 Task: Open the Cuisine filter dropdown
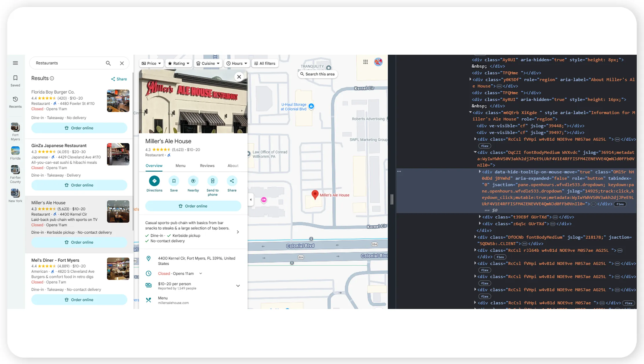[208, 63]
